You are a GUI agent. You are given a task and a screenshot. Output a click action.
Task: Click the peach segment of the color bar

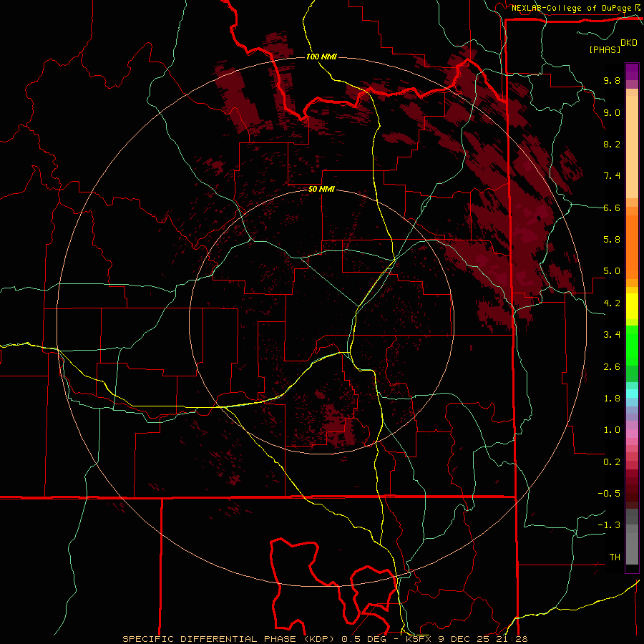[x=632, y=147]
